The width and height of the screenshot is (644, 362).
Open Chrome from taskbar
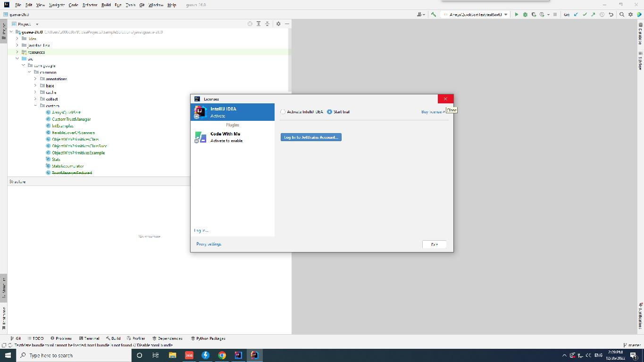pos(222,355)
